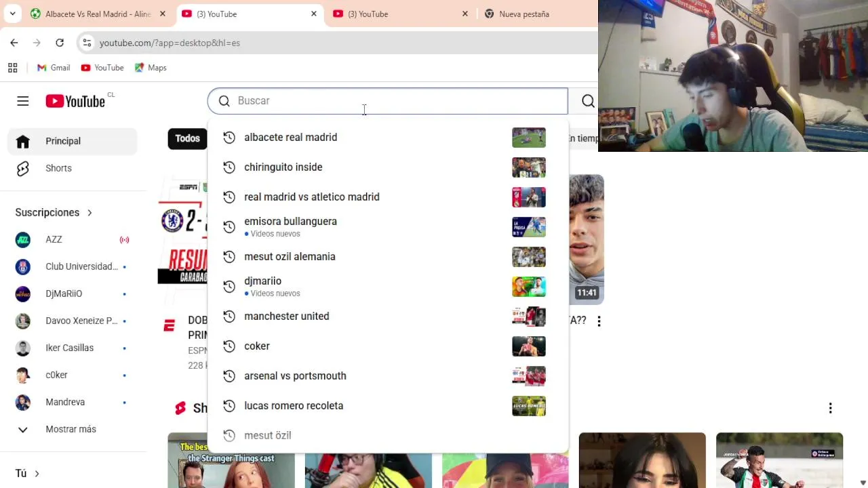The image size is (868, 488).
Task: Choose suggestion manchester united
Action: pyautogui.click(x=387, y=316)
